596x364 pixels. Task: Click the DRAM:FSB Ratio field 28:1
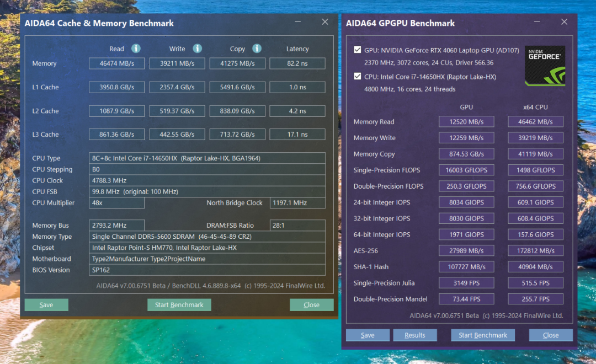tap(297, 226)
